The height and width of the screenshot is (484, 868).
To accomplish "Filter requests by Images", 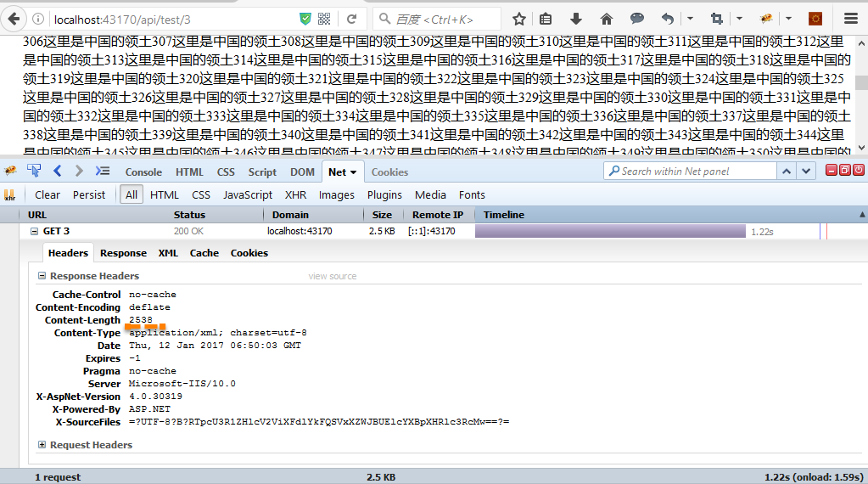I will click(x=337, y=195).
